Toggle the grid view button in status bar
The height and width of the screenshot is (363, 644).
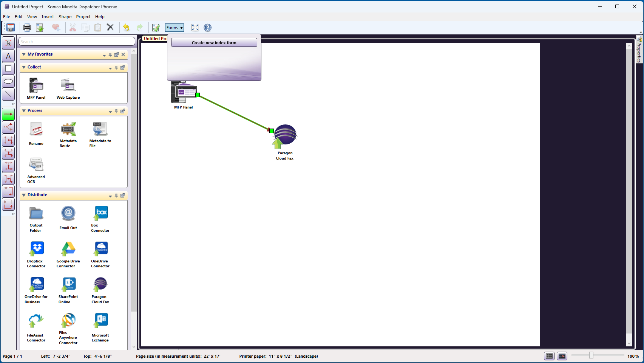549,356
